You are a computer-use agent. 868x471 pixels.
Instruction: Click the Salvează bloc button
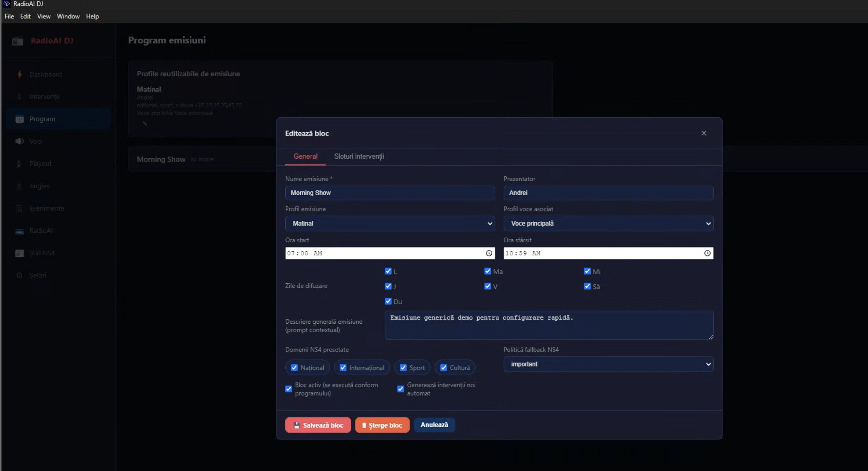[x=318, y=425]
